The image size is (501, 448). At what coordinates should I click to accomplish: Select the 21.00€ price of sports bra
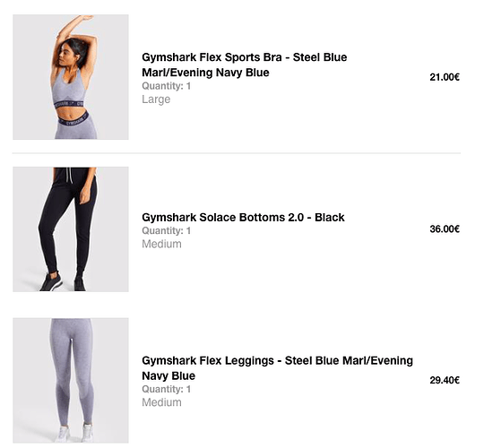pos(445,77)
